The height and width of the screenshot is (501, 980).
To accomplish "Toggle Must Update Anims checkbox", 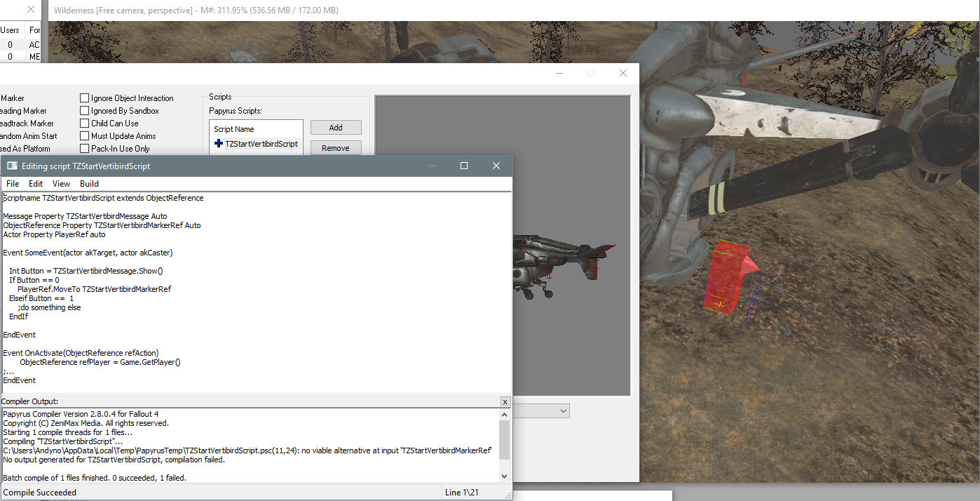I will 85,136.
